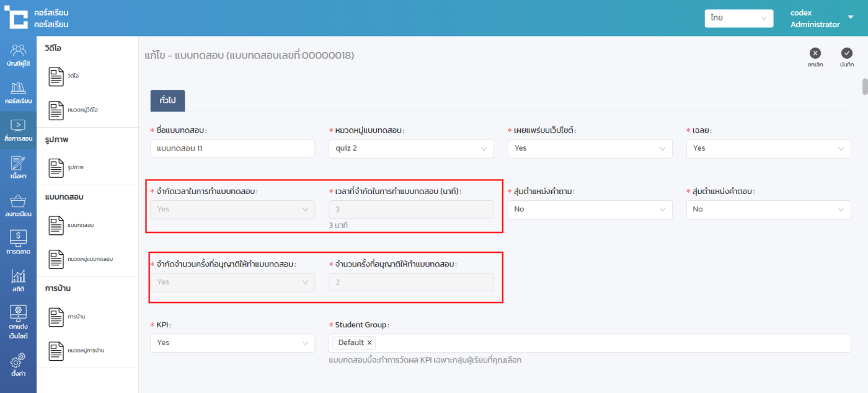Expand the เฉลย answer dropdown
Viewport: 868px width, 393px height.
coord(768,148)
